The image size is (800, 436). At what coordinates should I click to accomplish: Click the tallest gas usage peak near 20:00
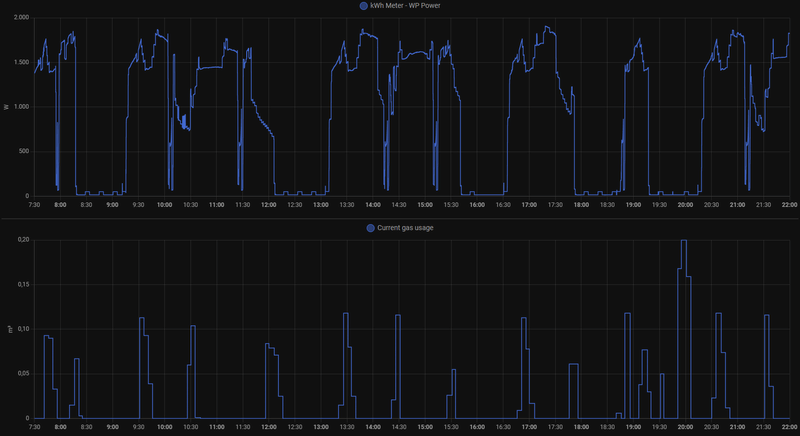(684, 240)
